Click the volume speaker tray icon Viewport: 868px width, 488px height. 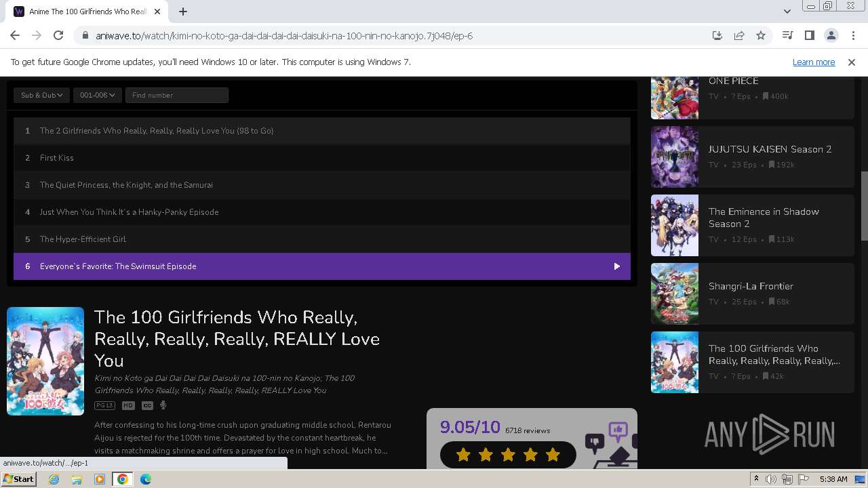[x=771, y=479]
